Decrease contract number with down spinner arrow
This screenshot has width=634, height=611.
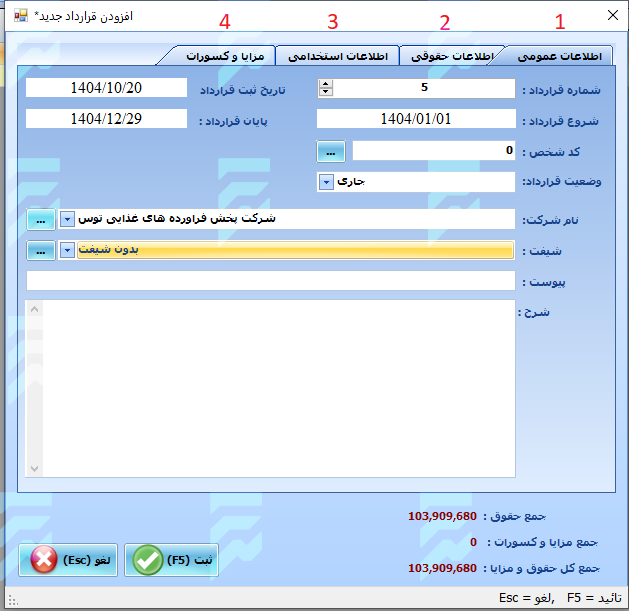325,93
